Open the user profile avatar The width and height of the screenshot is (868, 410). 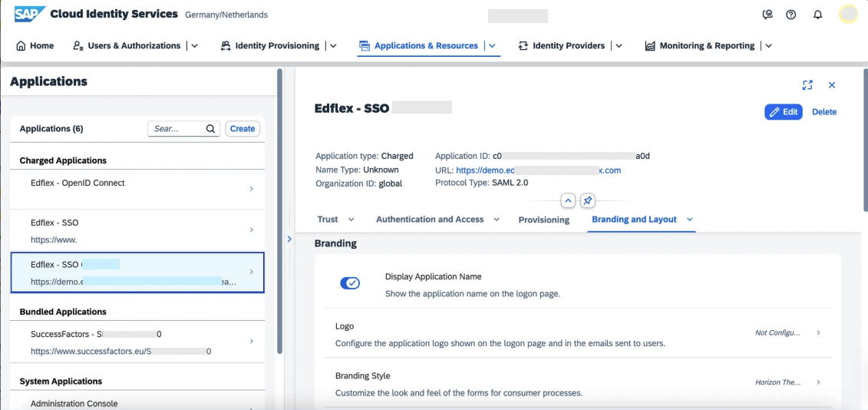point(848,15)
